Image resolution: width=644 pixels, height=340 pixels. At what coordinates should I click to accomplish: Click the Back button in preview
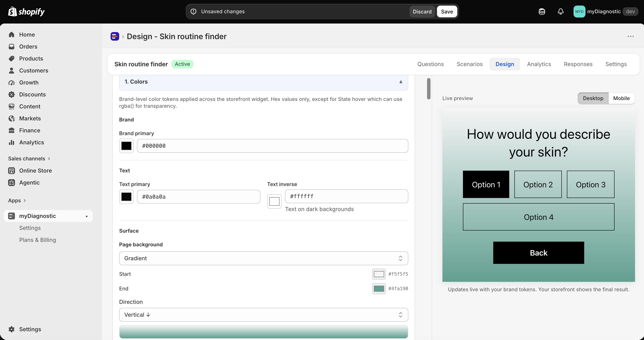(x=539, y=253)
